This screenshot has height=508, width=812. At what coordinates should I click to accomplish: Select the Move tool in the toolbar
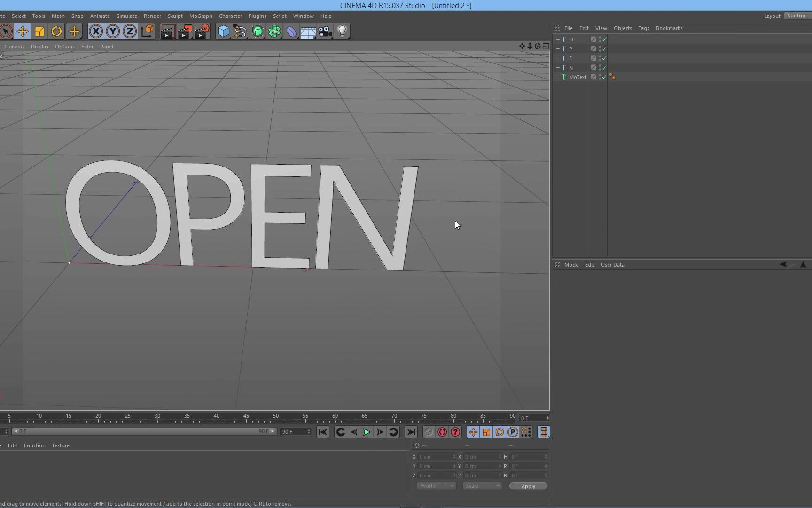[23, 31]
